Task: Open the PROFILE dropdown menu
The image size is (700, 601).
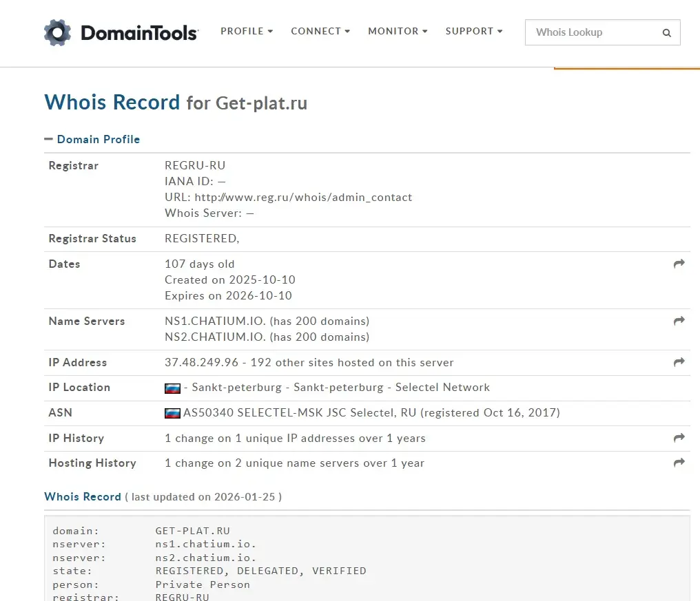Action: pos(247,31)
